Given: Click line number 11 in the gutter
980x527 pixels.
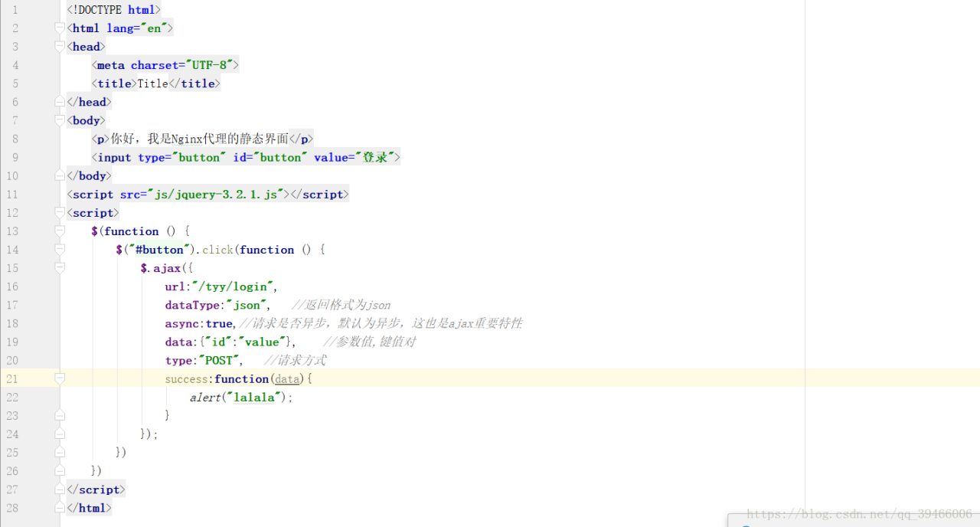Looking at the screenshot, I should [12, 195].
